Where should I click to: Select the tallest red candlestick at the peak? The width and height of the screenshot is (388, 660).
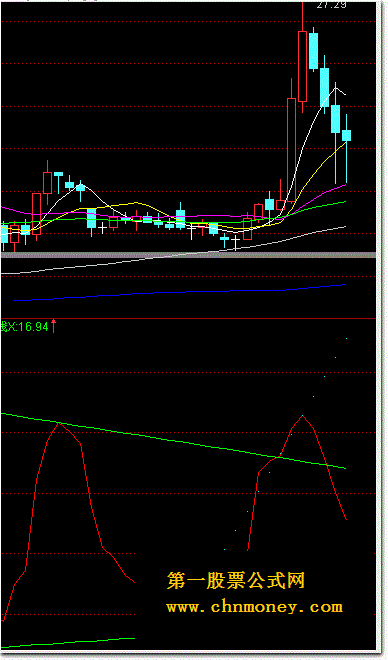[x=303, y=66]
